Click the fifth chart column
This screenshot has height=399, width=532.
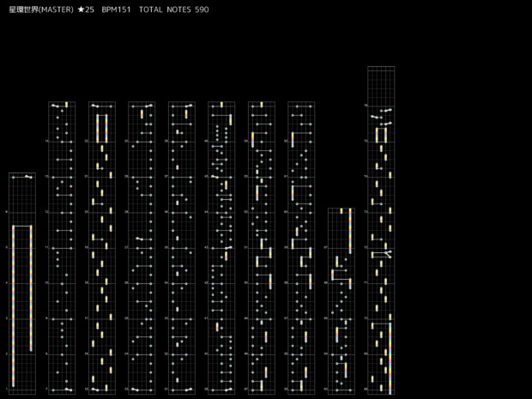tap(181, 249)
